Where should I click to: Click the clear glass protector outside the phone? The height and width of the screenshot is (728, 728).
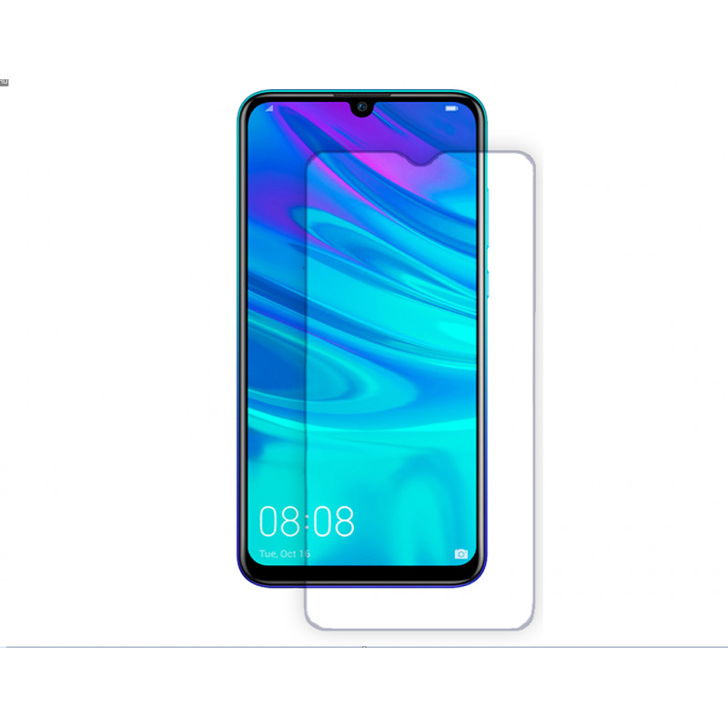(510, 371)
